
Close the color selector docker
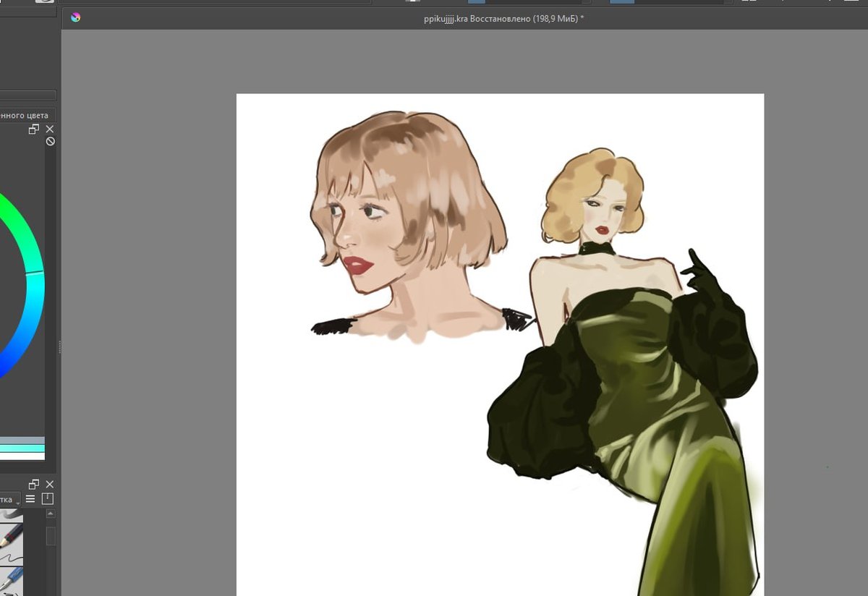[50, 129]
